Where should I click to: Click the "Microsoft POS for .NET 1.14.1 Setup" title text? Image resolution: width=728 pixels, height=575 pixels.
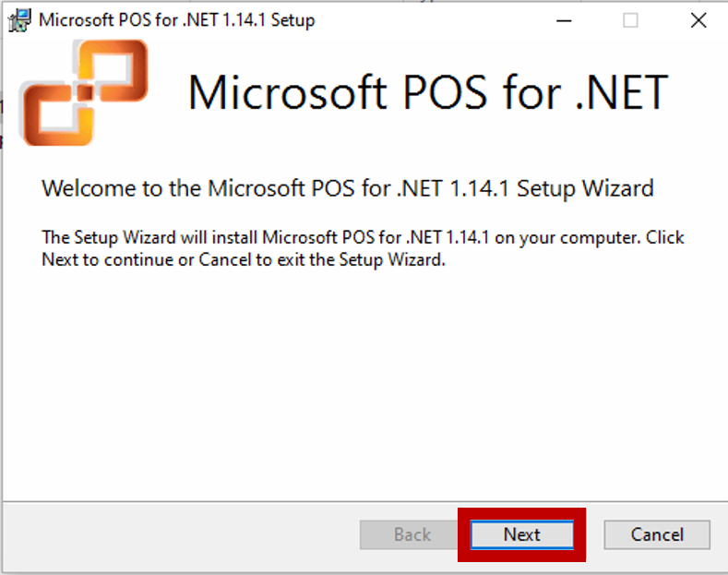point(176,20)
